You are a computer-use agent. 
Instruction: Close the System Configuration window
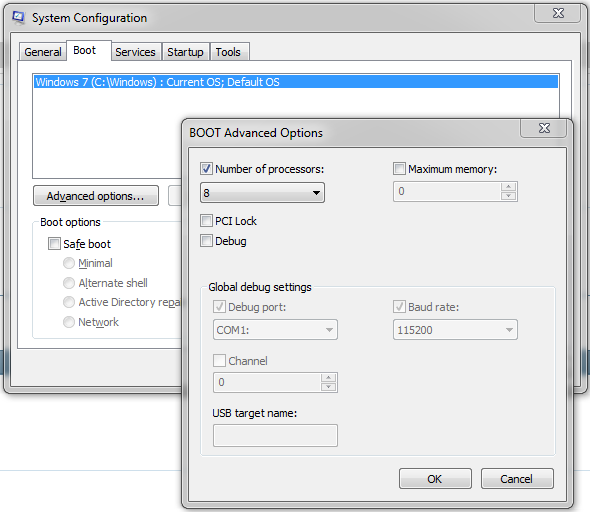point(558,14)
